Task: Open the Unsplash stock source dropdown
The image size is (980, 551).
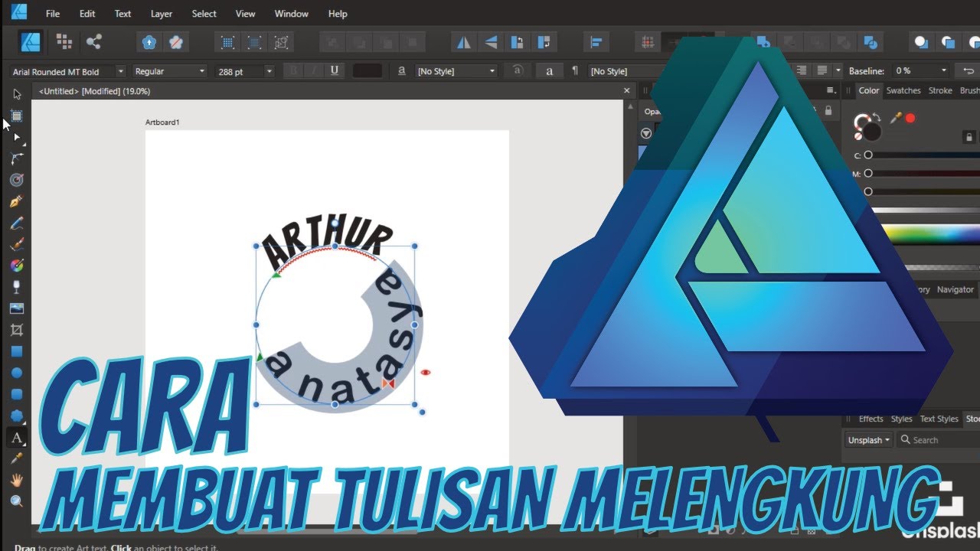Action: [x=870, y=440]
